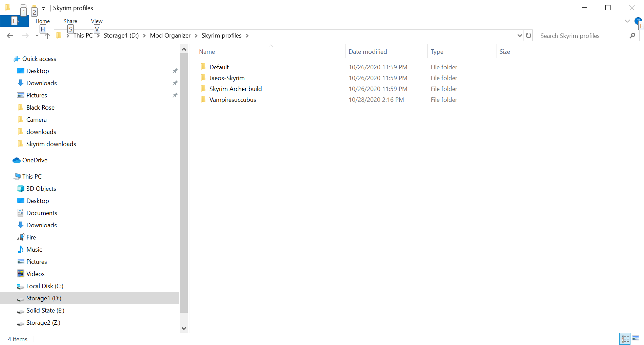Go up one folder level arrow
The image size is (644, 345).
tap(47, 36)
